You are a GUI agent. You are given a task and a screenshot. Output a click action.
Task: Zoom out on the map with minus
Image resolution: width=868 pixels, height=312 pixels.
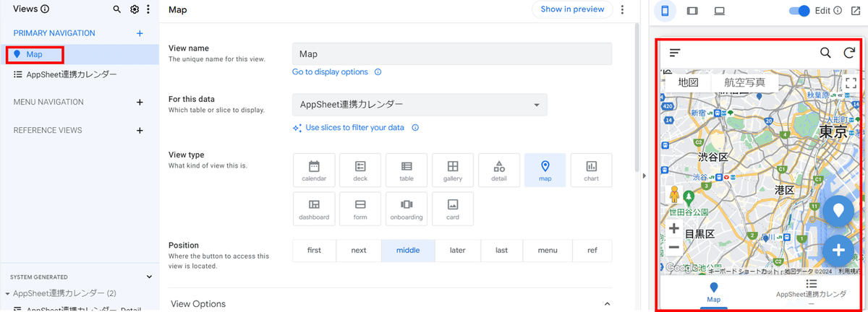coord(674,247)
